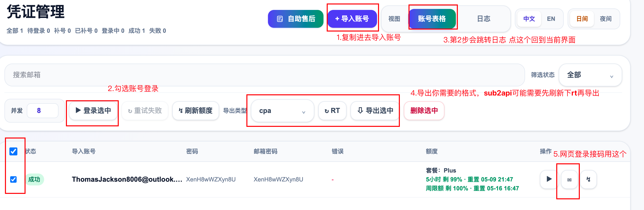Click the 成功 status badge
The width and height of the screenshot is (644, 210).
point(34,179)
